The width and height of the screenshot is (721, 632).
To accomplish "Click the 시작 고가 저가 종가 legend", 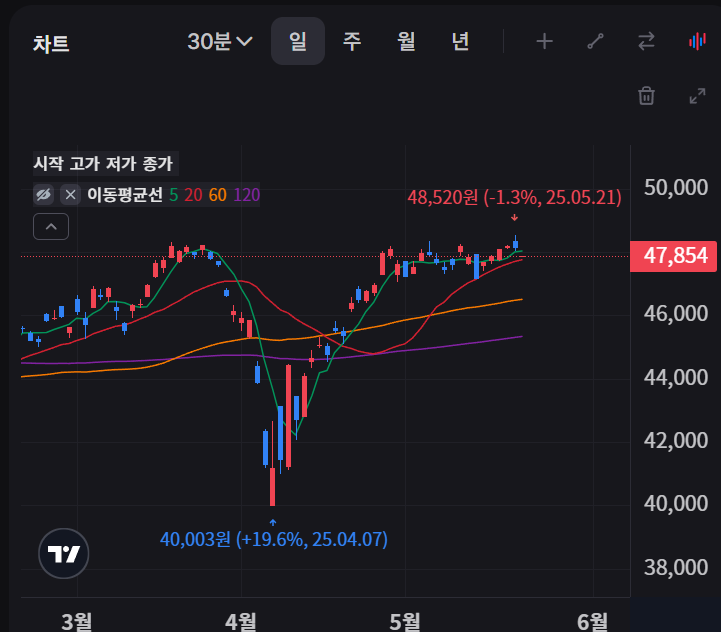I will 103,163.
